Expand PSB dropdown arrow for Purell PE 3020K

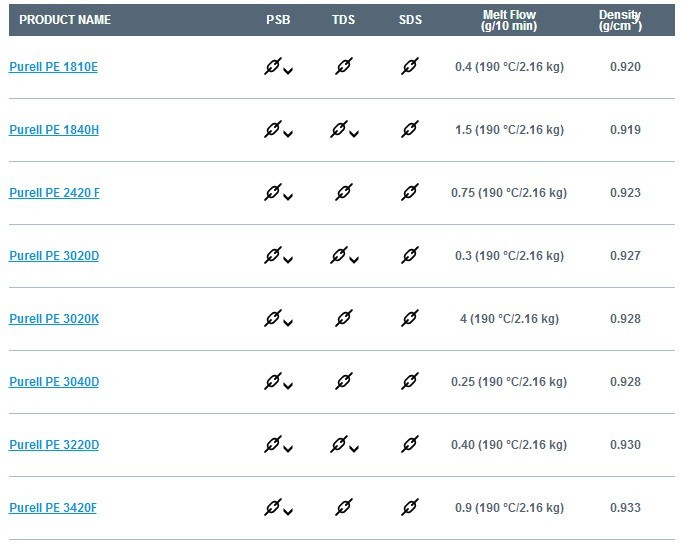coord(288,323)
